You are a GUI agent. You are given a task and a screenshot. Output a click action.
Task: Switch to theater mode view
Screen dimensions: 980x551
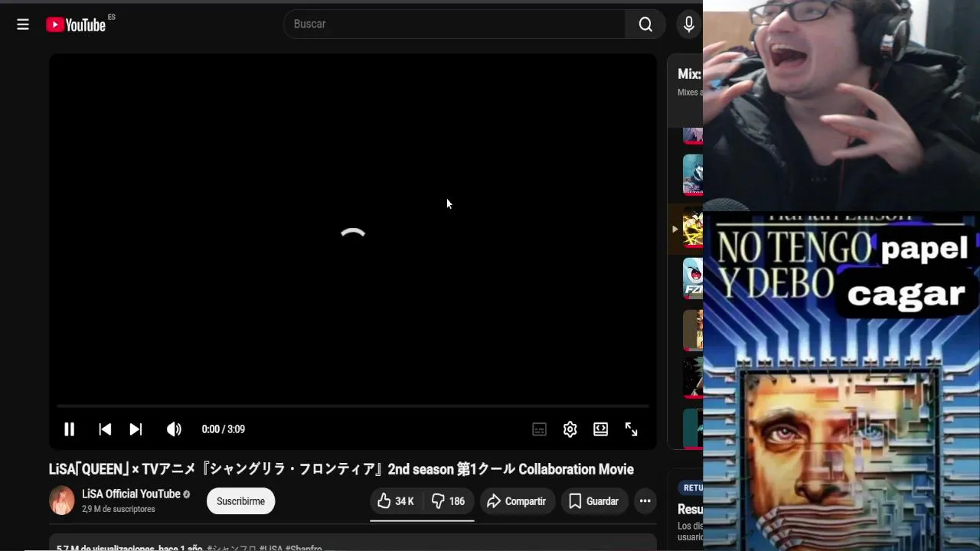(600, 429)
